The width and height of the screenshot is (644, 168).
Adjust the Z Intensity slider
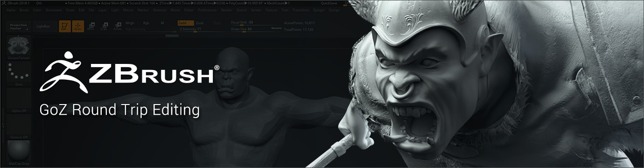tap(203, 29)
